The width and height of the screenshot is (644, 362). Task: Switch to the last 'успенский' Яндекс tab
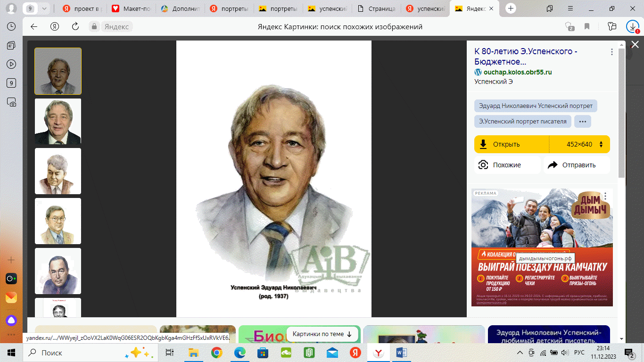point(426,8)
